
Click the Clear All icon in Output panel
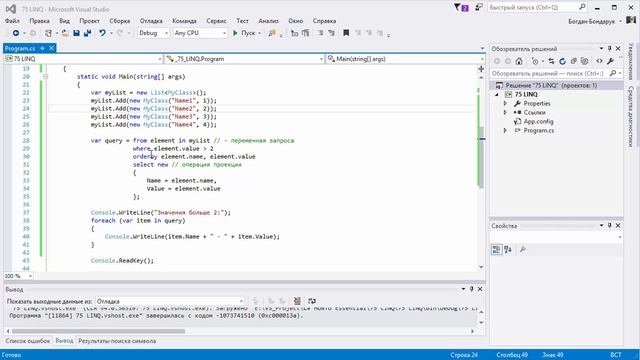pyautogui.click(x=297, y=301)
